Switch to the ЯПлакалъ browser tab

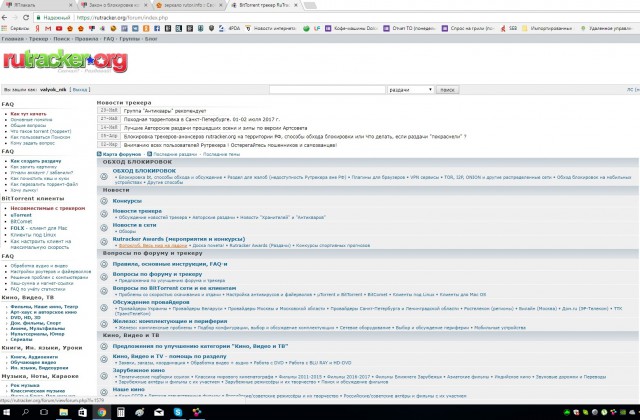coord(38,5)
